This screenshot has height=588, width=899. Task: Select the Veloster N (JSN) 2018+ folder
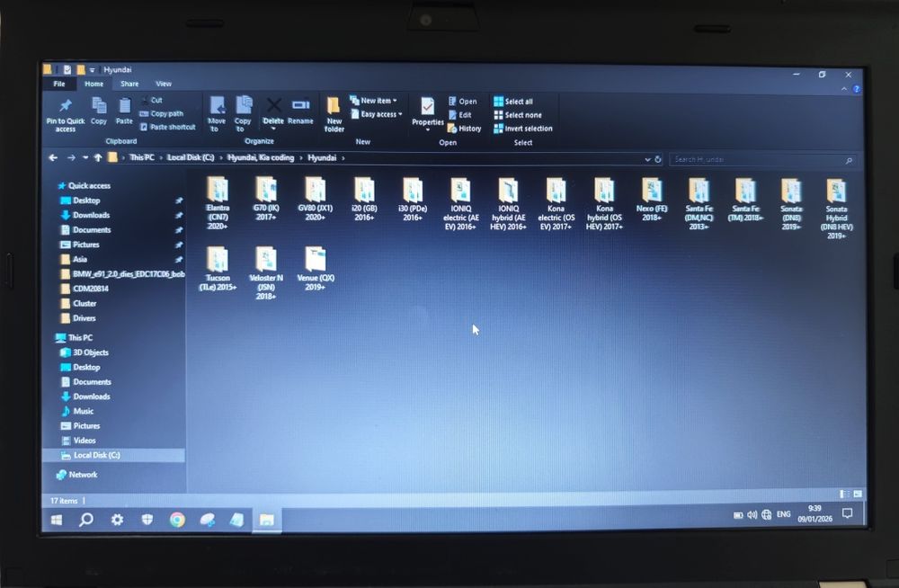266,273
